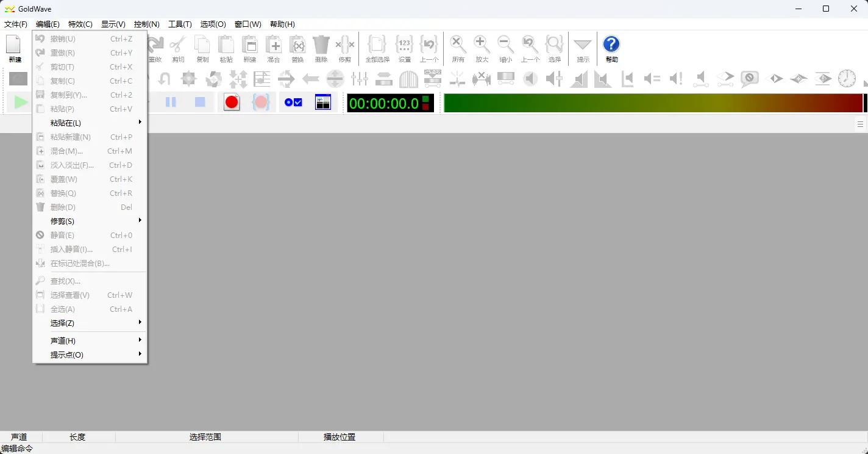Screen dimensions: 868x454
Task: Open the equalizer sliders effect icon
Action: pos(360,78)
